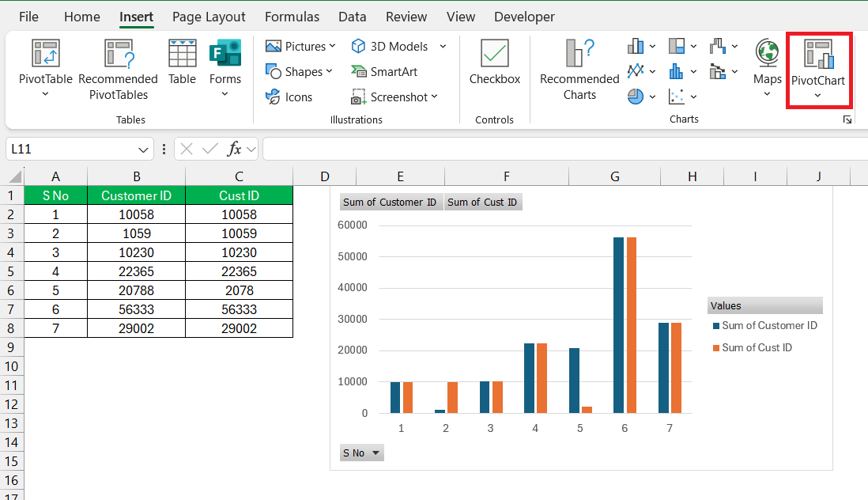Image resolution: width=868 pixels, height=500 pixels.
Task: Pick the pie or doughnut chart icon
Action: coord(636,97)
